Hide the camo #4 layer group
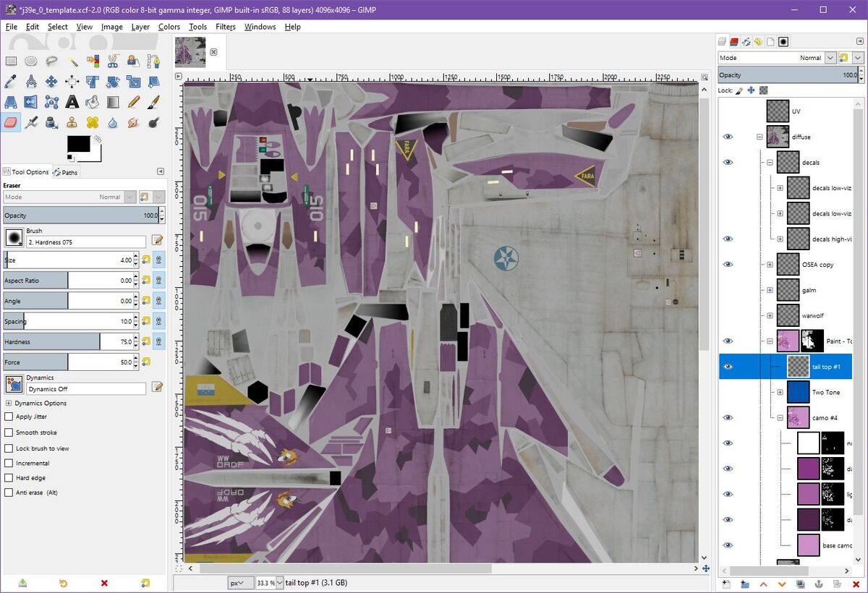868x593 pixels. point(728,417)
